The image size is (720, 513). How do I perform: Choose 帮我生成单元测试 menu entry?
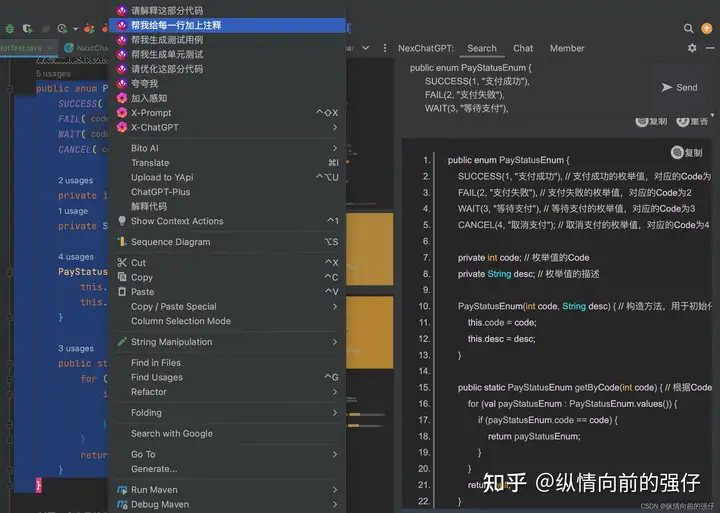227,55
